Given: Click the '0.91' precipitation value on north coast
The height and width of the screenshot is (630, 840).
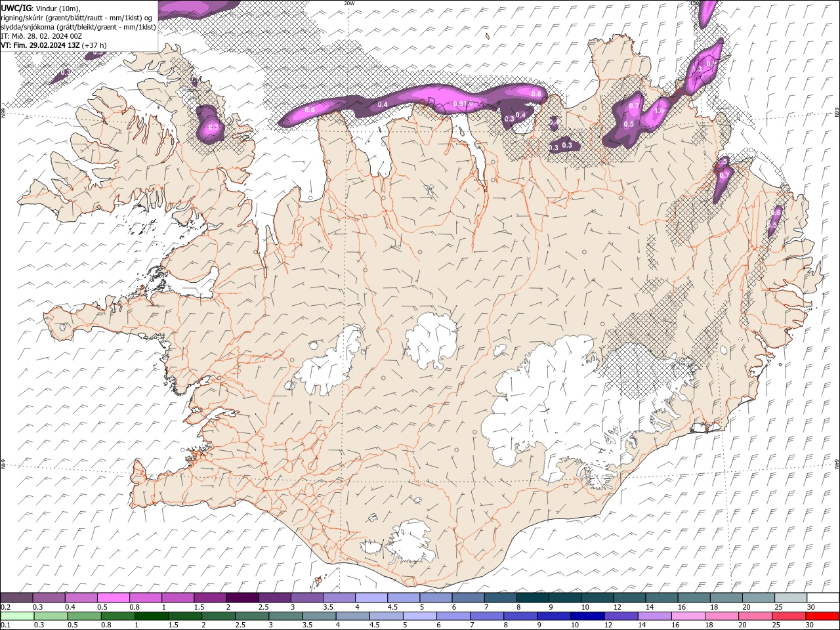Looking at the screenshot, I should (460, 104).
